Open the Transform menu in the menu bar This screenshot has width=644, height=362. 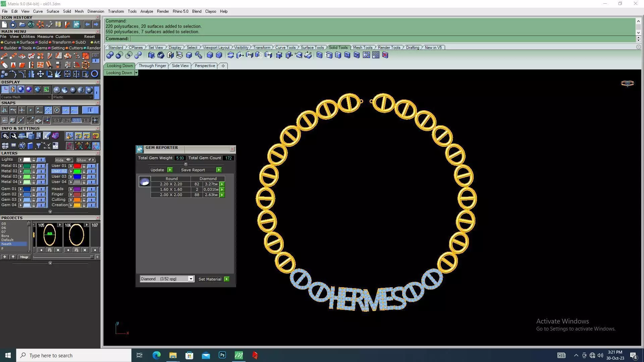(116, 11)
